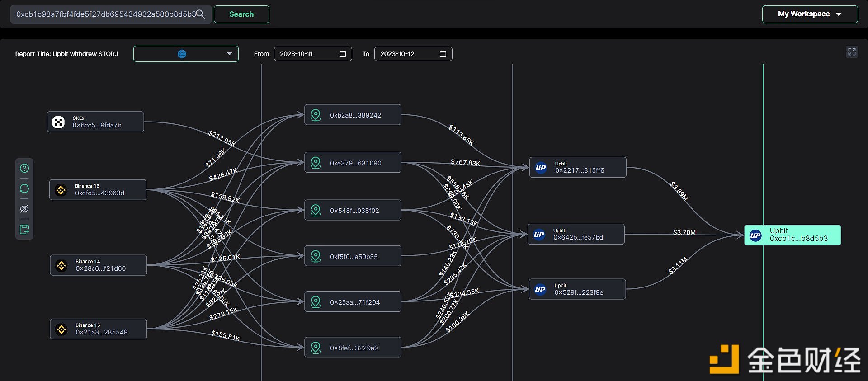Screen dimensions: 868x381
Task: Select highlighted Upbit node 0xcb1c...b8d5b3
Action: [x=793, y=235]
